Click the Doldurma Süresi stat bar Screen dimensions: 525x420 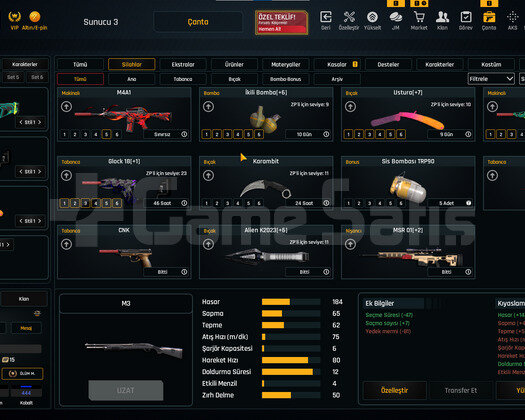[x=291, y=372]
